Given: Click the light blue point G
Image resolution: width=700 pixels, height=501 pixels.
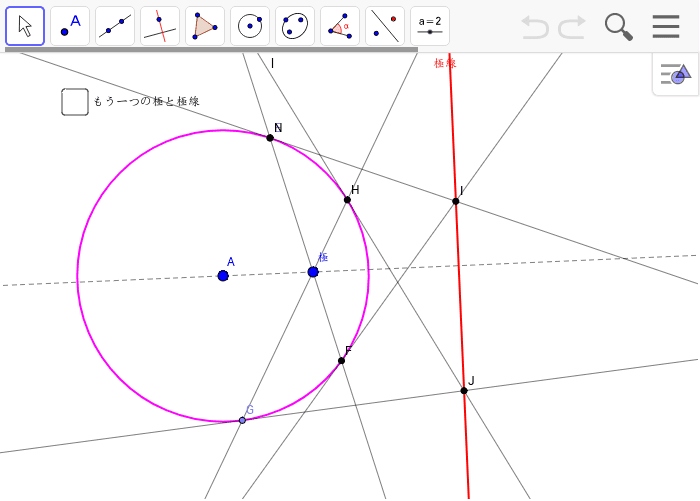Looking at the screenshot, I should [242, 420].
